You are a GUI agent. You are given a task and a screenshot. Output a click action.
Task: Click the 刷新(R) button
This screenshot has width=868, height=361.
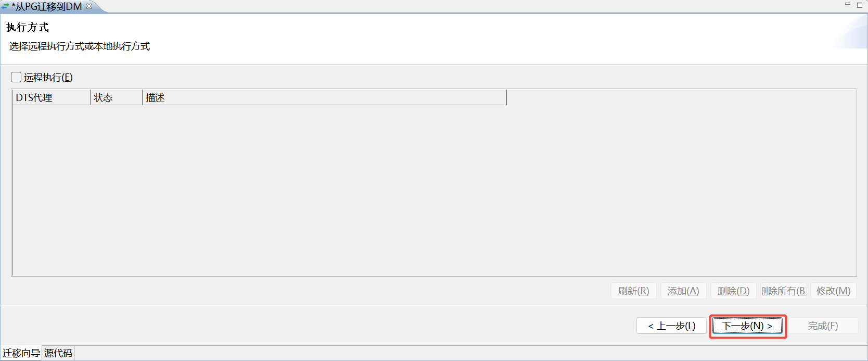[x=633, y=291]
